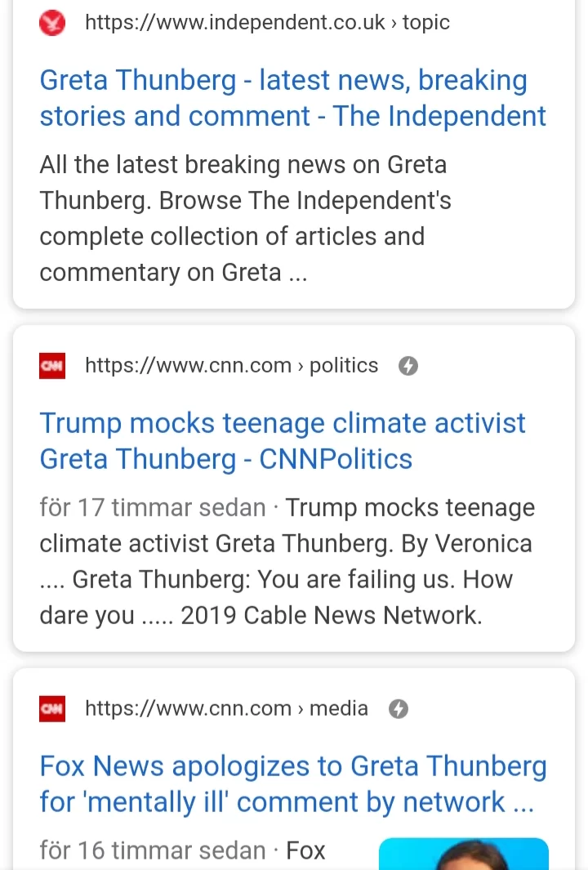Click CNN favicon in the politics result

pos(52,365)
